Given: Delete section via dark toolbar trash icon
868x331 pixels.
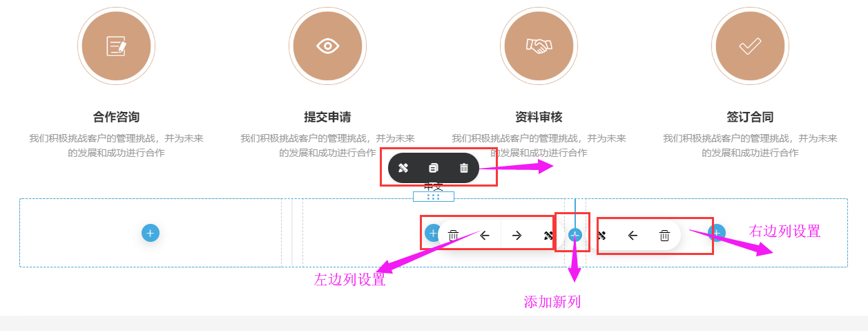Looking at the screenshot, I should [464, 168].
